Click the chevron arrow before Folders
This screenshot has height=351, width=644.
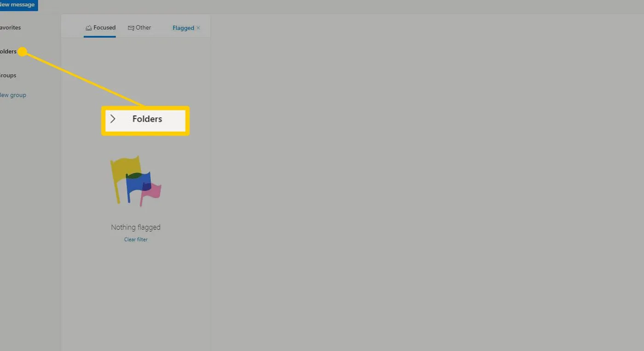[x=113, y=119]
